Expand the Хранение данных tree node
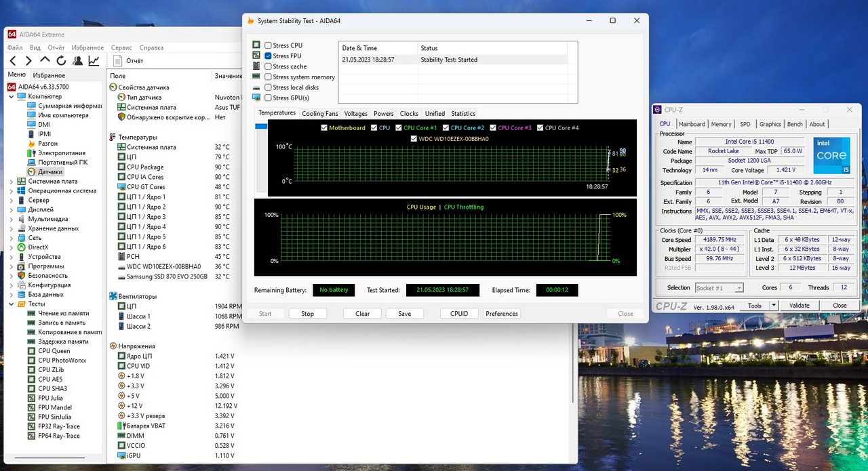The height and width of the screenshot is (471, 868). [x=11, y=228]
